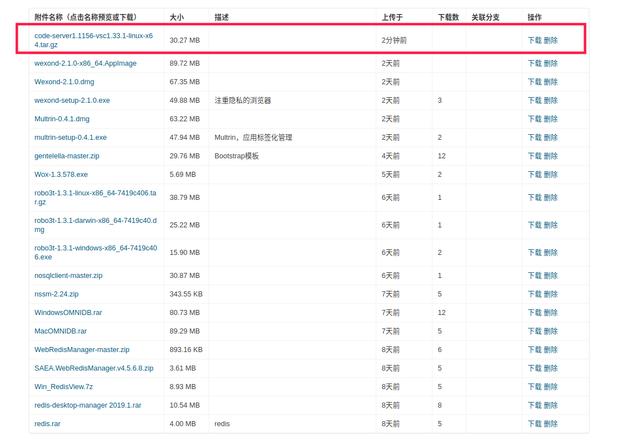Open the nssm-2.24.zip attachment

click(56, 294)
